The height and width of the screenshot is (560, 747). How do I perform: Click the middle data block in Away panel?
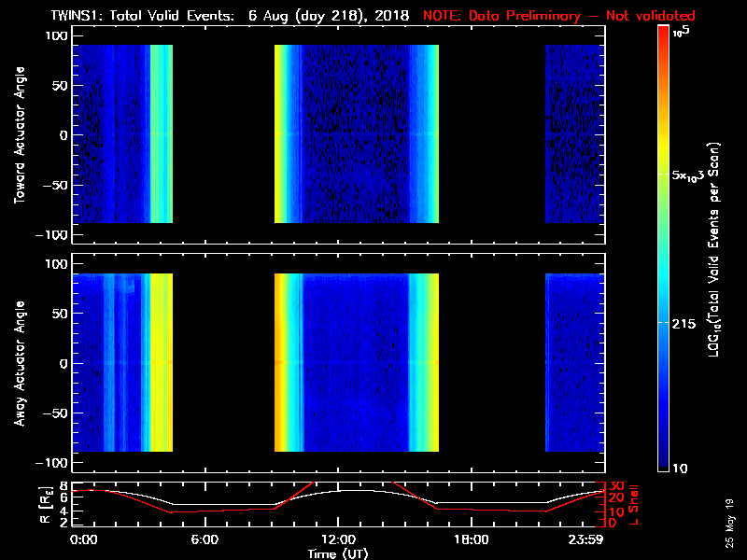[356, 362]
